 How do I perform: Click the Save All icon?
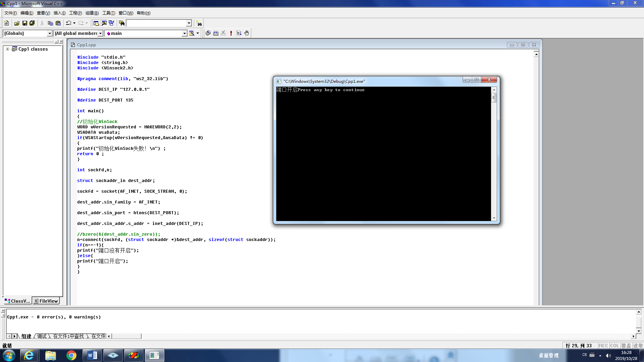[32, 23]
